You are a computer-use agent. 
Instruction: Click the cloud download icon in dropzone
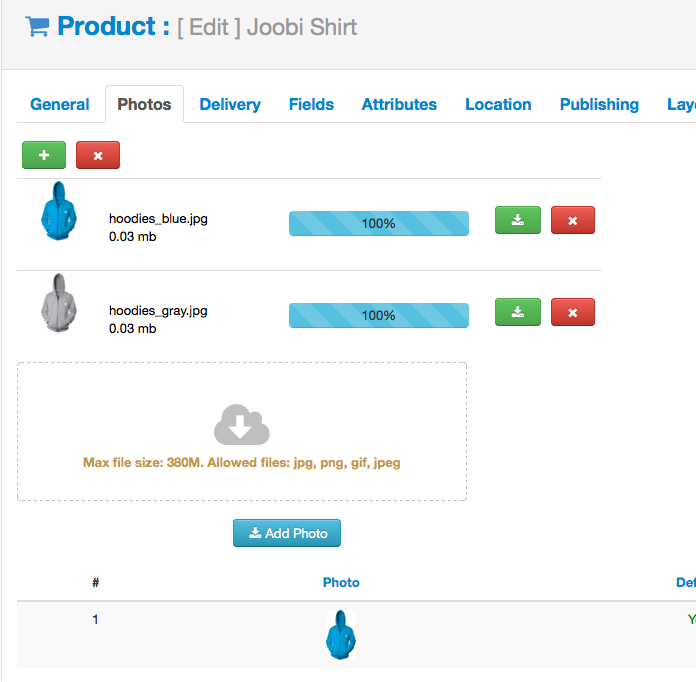coord(241,425)
